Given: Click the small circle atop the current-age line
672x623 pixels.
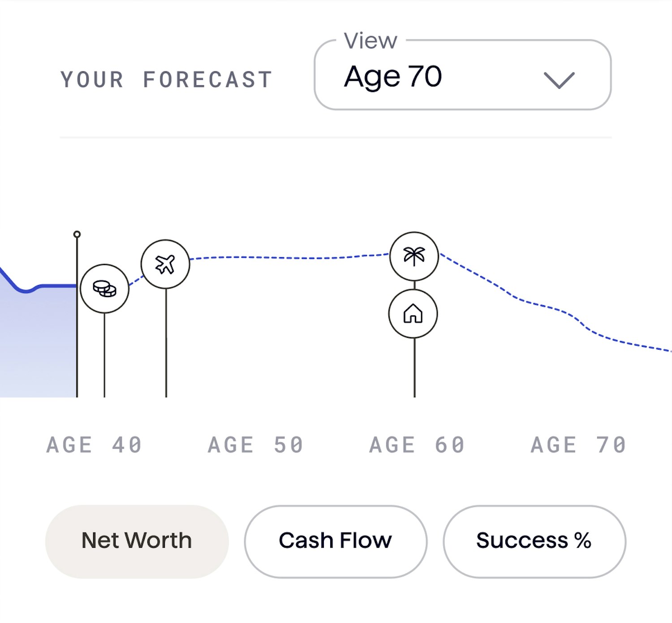Looking at the screenshot, I should tap(77, 234).
